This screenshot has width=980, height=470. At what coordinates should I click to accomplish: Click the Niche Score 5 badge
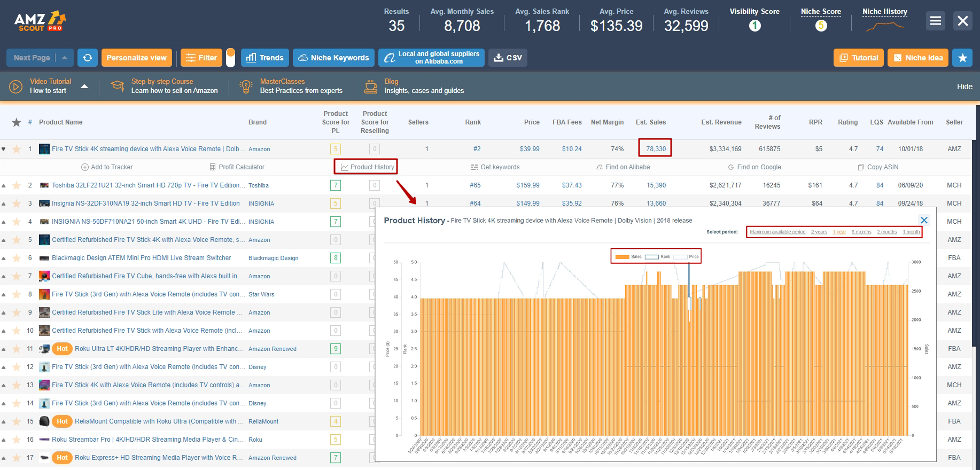point(821,26)
